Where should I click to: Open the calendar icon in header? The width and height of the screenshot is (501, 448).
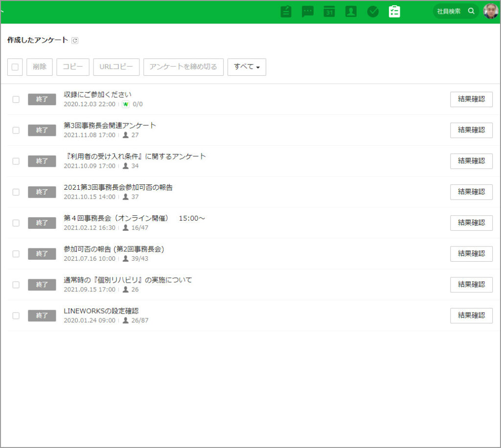point(329,12)
